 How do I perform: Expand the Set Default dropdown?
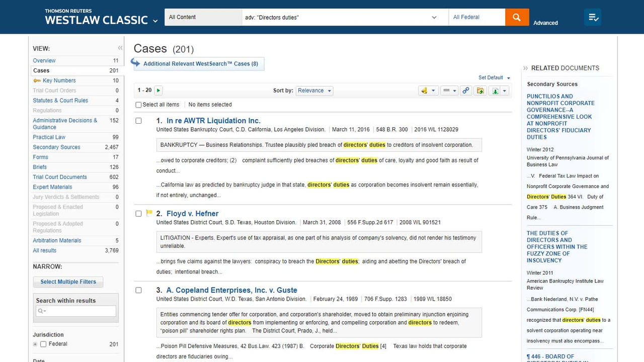[x=494, y=78]
